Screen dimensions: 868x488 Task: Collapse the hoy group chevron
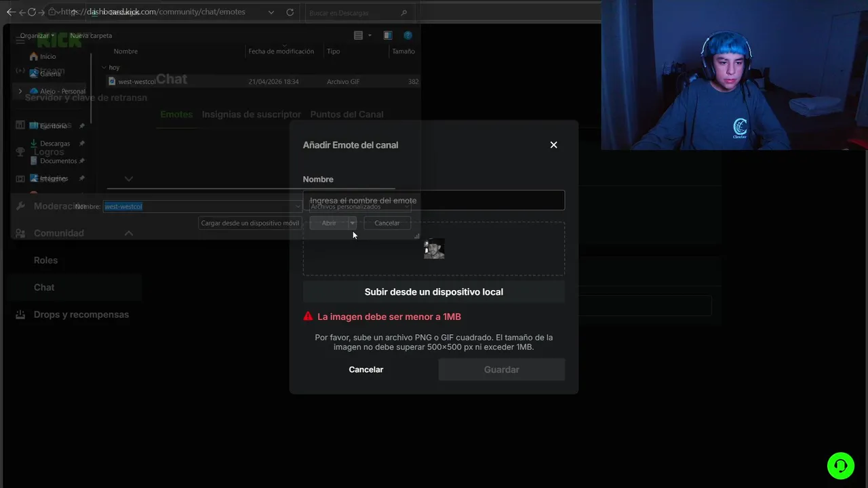coord(104,68)
